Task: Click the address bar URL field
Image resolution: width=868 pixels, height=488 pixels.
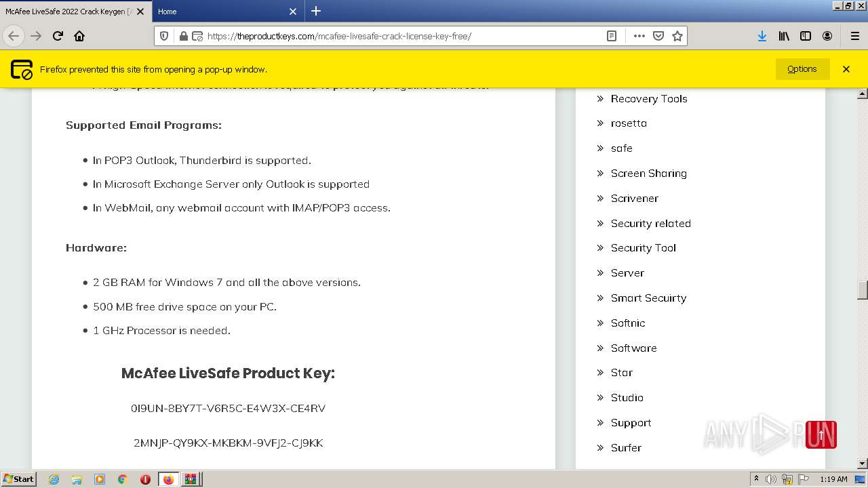Action: pos(403,36)
